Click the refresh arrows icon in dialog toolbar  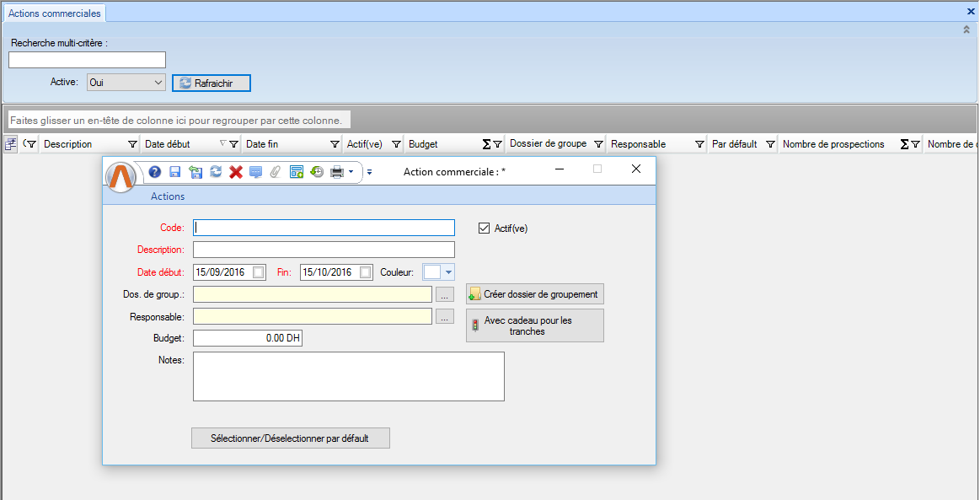(216, 172)
